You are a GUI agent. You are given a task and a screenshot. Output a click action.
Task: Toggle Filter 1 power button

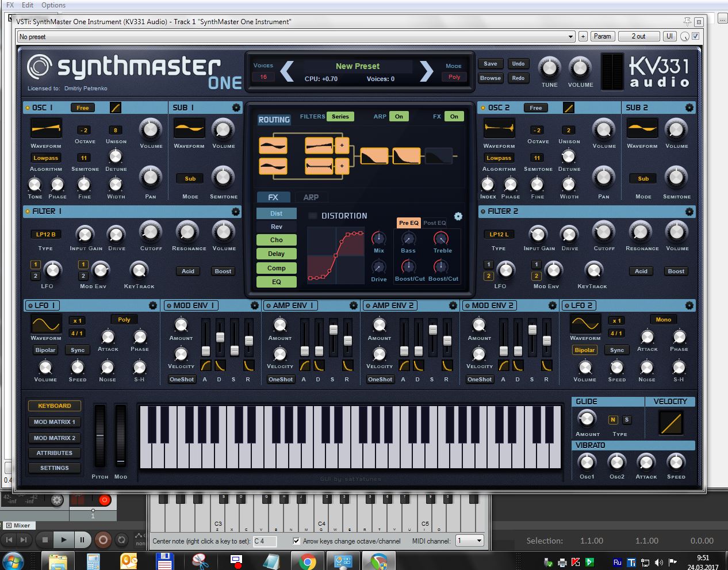point(28,212)
